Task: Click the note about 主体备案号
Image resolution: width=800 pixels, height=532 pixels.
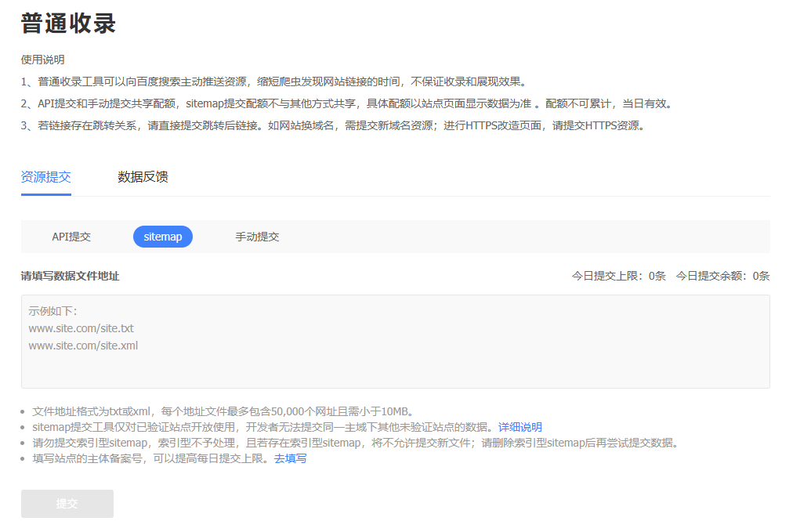Action: click(x=151, y=458)
